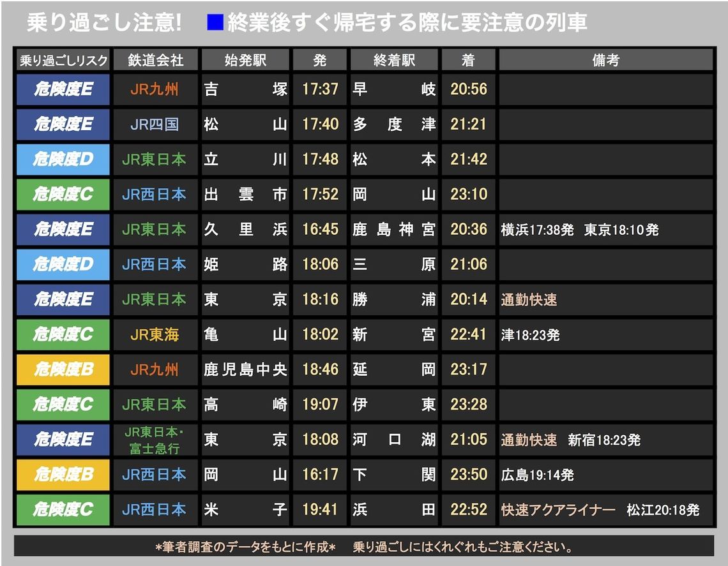Viewport: 728px width, 566px height.
Task: Click the departure time 17:52
Action: [320, 195]
